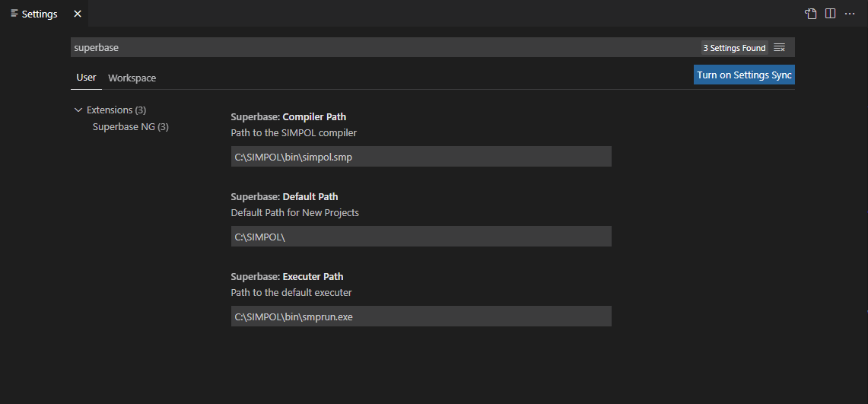Select Superbase NG (3) tree entry
Image resolution: width=868 pixels, height=404 pixels.
click(x=130, y=127)
